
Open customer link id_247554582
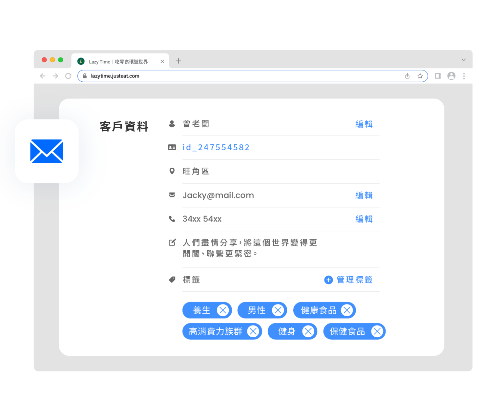pos(216,147)
